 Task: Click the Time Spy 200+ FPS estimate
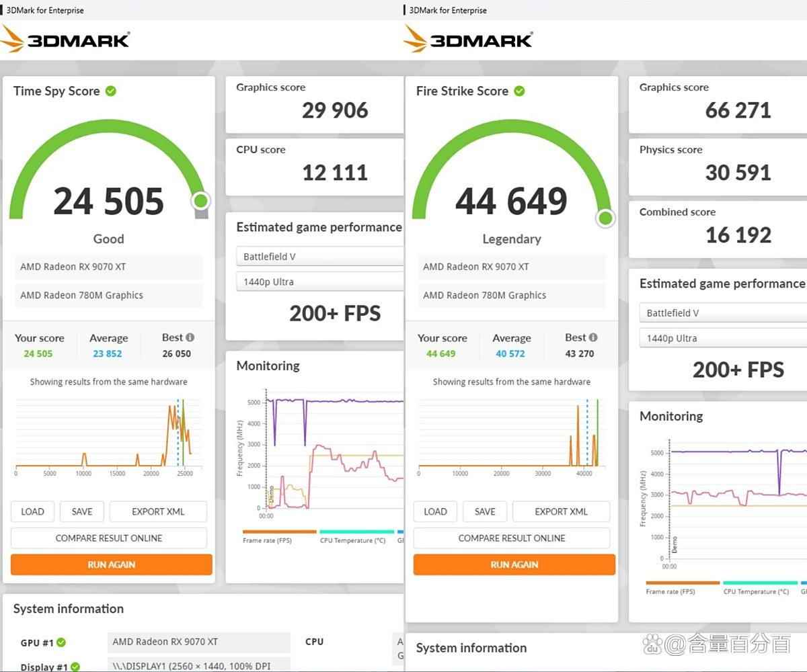click(335, 314)
